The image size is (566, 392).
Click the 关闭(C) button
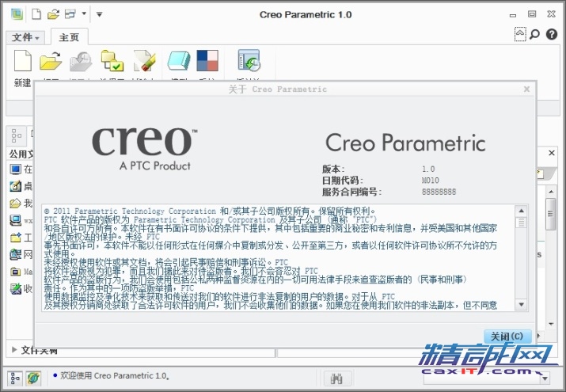point(507,337)
